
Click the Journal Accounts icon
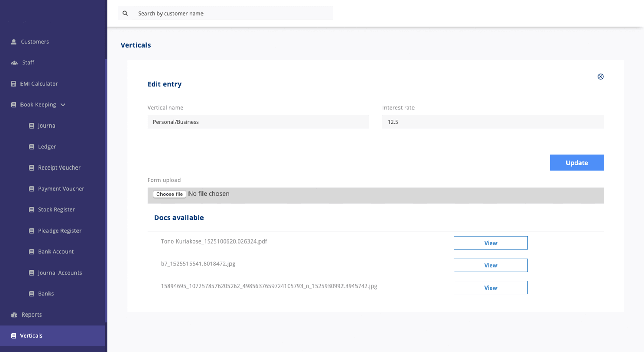(31, 273)
